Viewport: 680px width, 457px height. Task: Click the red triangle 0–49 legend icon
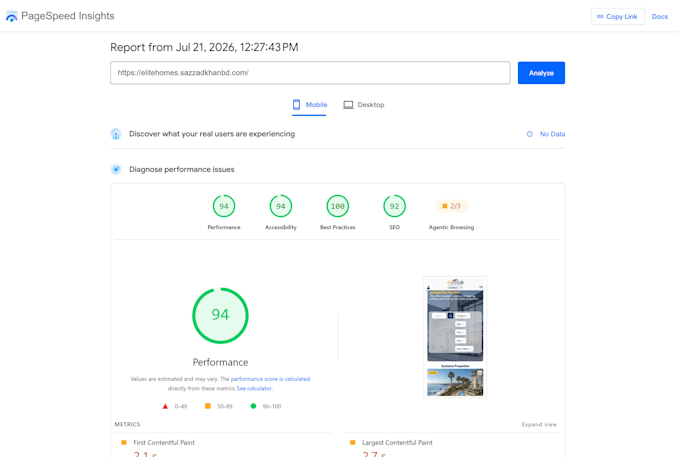click(165, 406)
